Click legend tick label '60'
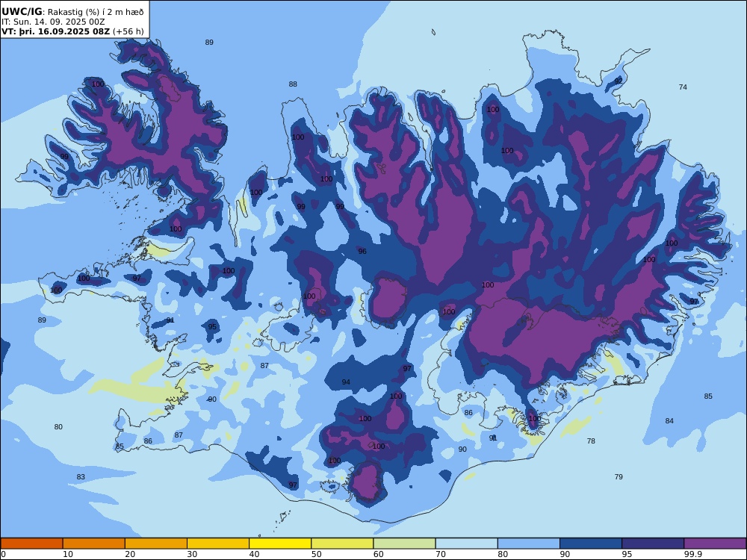 pos(378,554)
